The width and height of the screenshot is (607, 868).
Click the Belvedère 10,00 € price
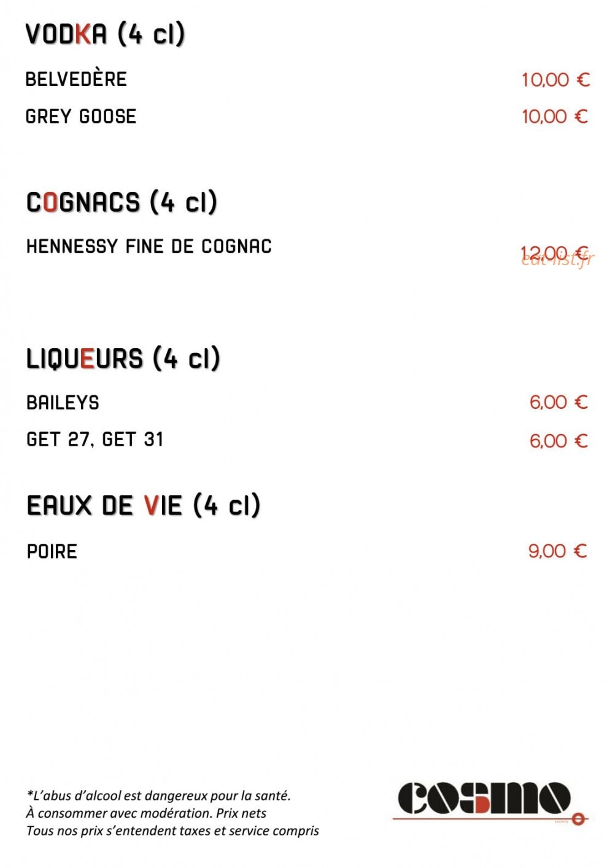pos(555,80)
